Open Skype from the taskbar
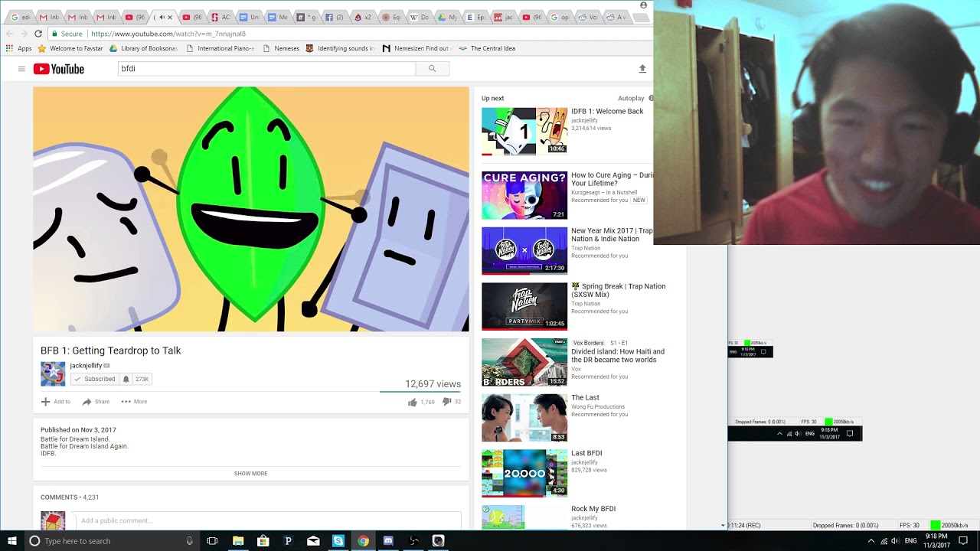The image size is (980, 551). coord(338,541)
